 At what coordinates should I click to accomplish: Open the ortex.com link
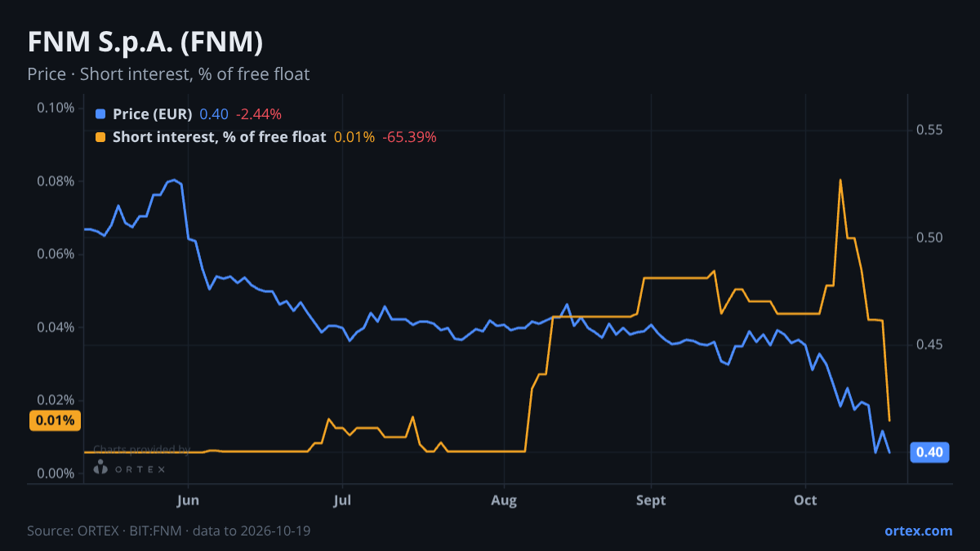coord(919,531)
